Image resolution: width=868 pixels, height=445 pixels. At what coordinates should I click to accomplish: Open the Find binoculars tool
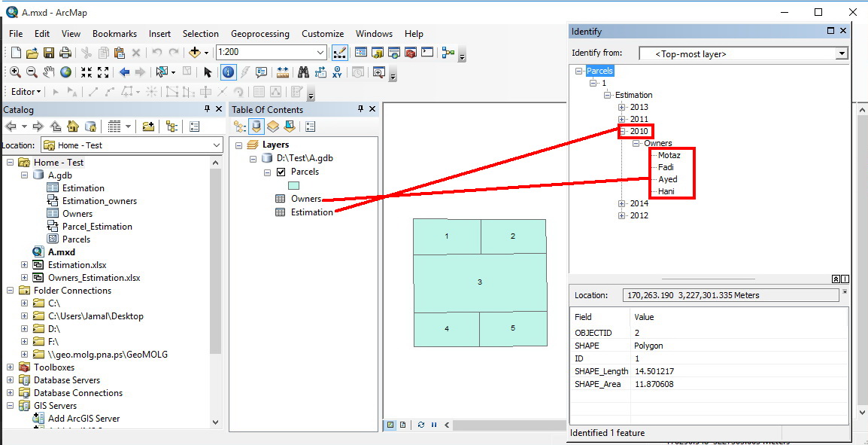click(x=303, y=72)
